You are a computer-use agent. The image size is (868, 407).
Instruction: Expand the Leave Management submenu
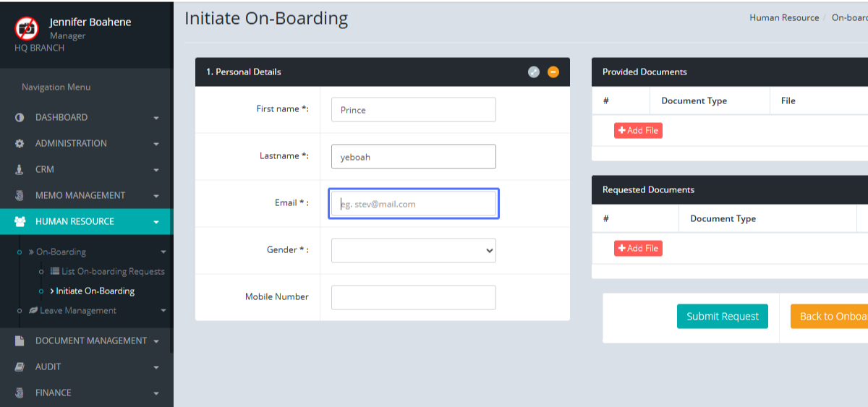[x=163, y=311]
